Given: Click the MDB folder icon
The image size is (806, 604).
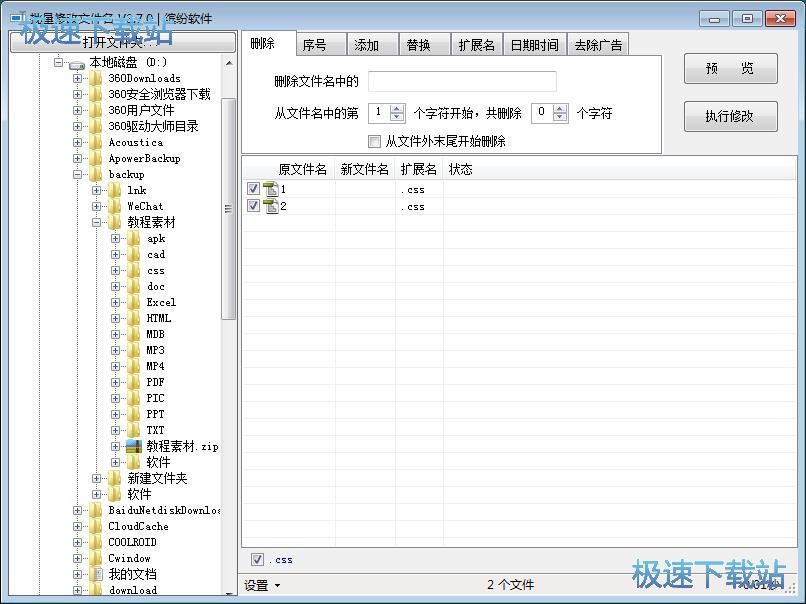Looking at the screenshot, I should coord(134,334).
